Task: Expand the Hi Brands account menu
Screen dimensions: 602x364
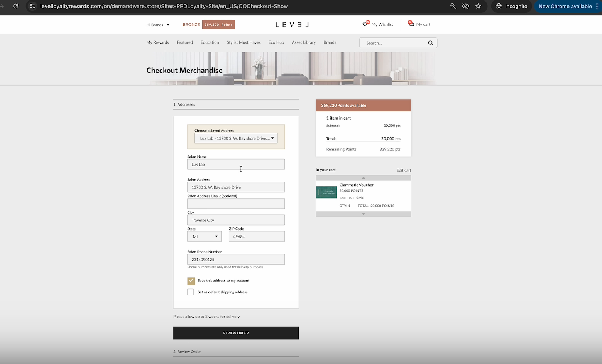Action: tap(157, 25)
